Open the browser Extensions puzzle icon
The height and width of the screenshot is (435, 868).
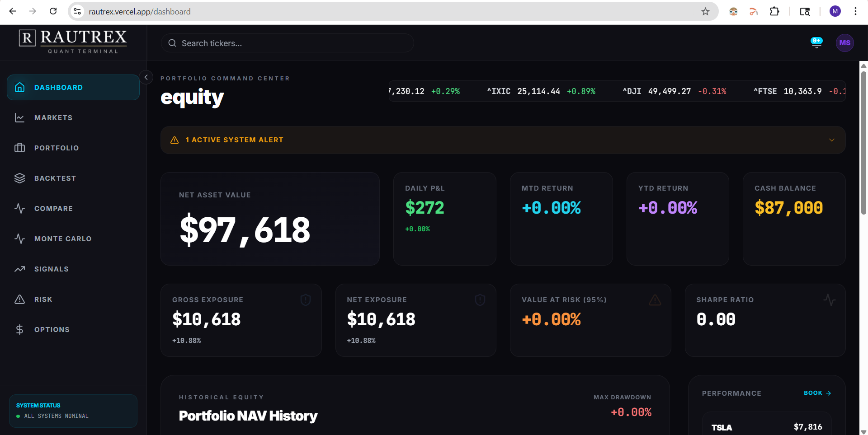(x=774, y=11)
